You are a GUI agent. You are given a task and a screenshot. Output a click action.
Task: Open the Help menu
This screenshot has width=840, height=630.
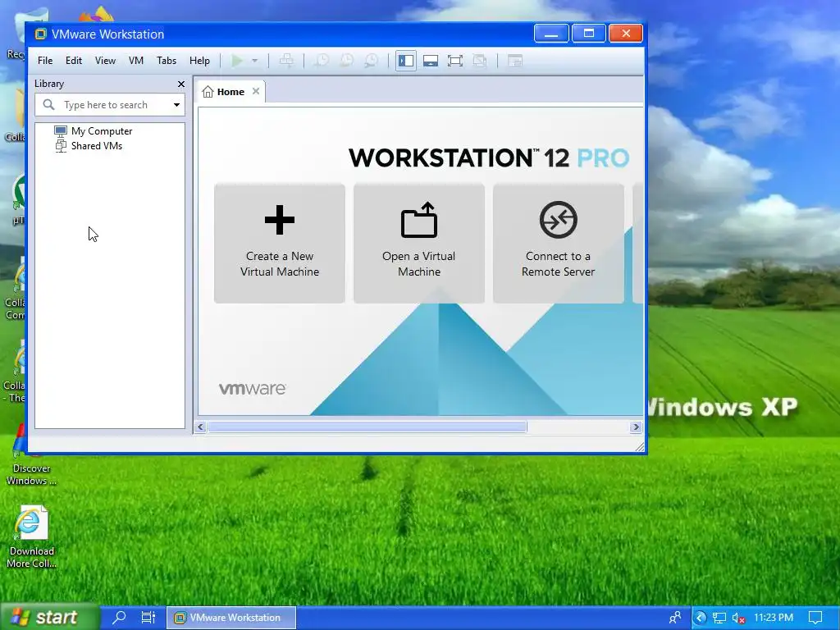[x=199, y=61]
